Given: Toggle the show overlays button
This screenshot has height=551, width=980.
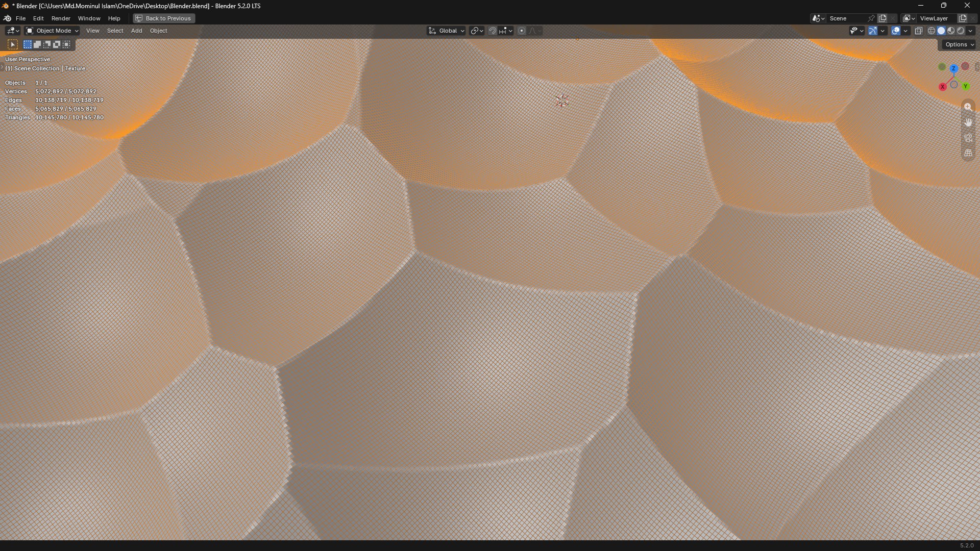Looking at the screenshot, I should click(896, 31).
